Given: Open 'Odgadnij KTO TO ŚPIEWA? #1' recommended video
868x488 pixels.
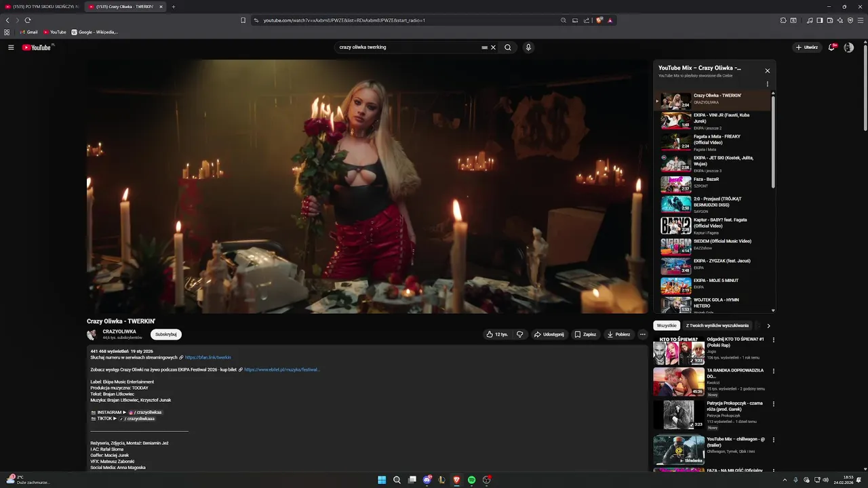Looking at the screenshot, I should click(709, 350).
